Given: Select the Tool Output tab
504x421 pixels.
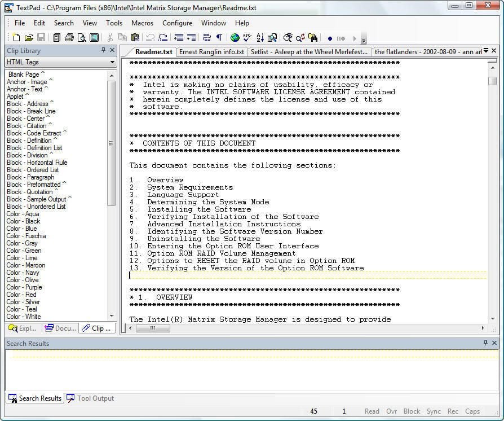Looking at the screenshot, I should click(x=90, y=398).
